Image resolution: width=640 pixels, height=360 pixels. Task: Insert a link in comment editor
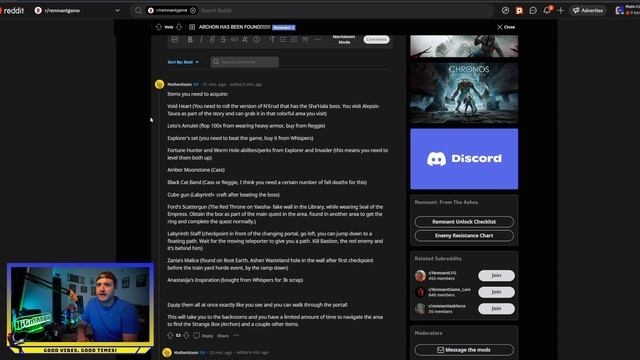click(212, 40)
